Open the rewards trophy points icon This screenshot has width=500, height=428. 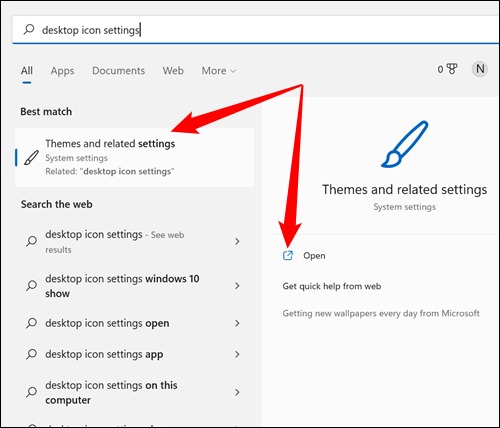click(447, 69)
